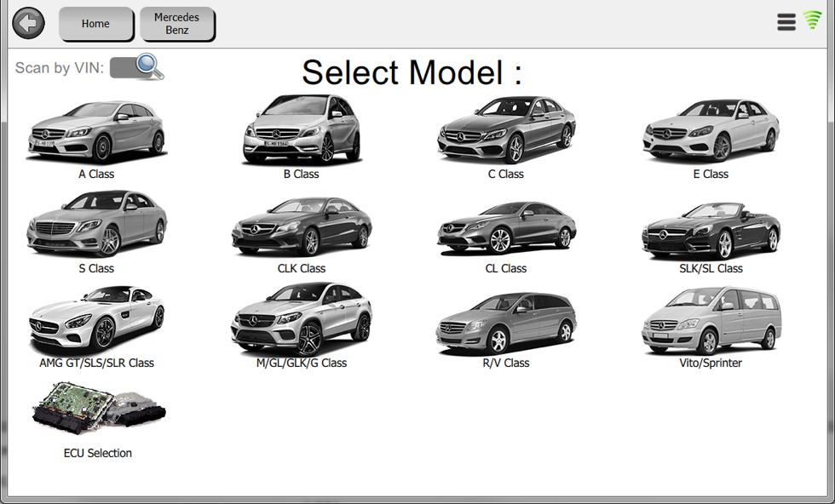The height and width of the screenshot is (504, 835).
Task: Open the ECU Selection circuit board image
Action: [99, 409]
